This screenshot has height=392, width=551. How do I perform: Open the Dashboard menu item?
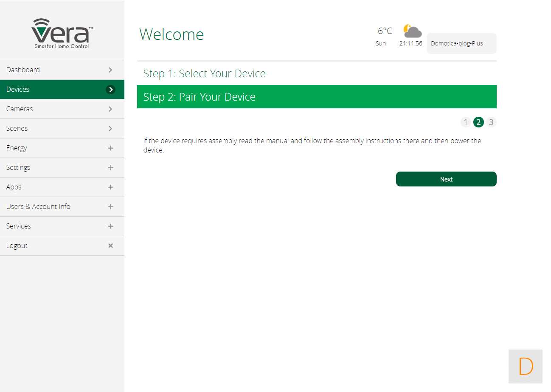[23, 70]
